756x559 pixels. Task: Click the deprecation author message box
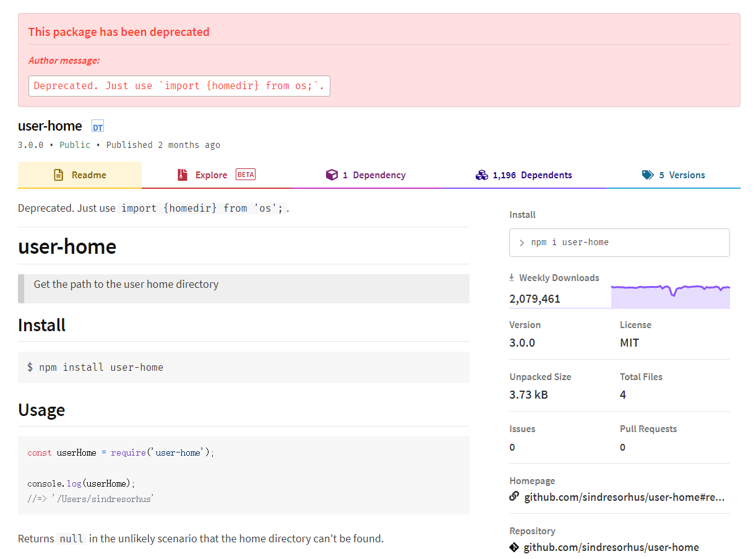coord(179,86)
